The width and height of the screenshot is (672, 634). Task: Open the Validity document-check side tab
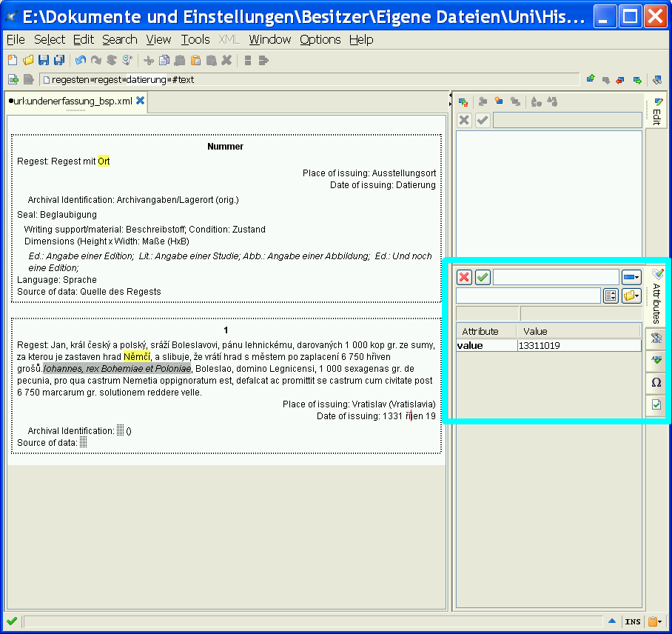[656, 404]
